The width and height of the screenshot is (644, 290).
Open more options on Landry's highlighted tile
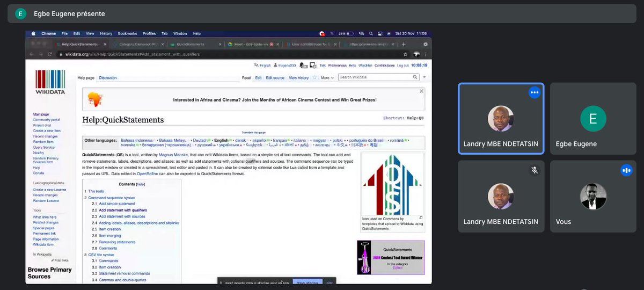534,92
